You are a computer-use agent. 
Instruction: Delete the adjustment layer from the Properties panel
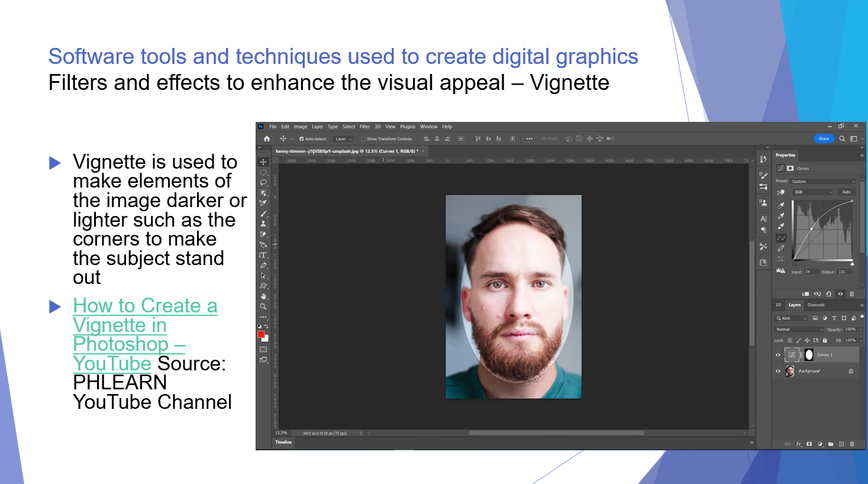click(852, 293)
